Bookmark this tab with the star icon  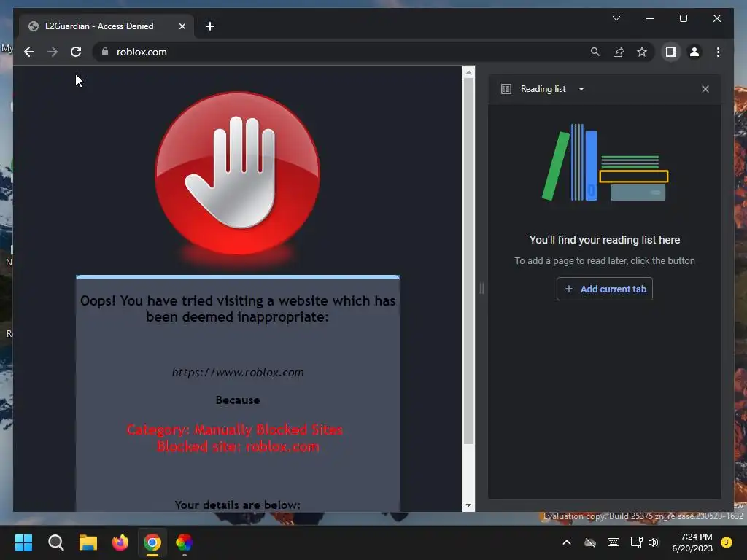coord(642,52)
